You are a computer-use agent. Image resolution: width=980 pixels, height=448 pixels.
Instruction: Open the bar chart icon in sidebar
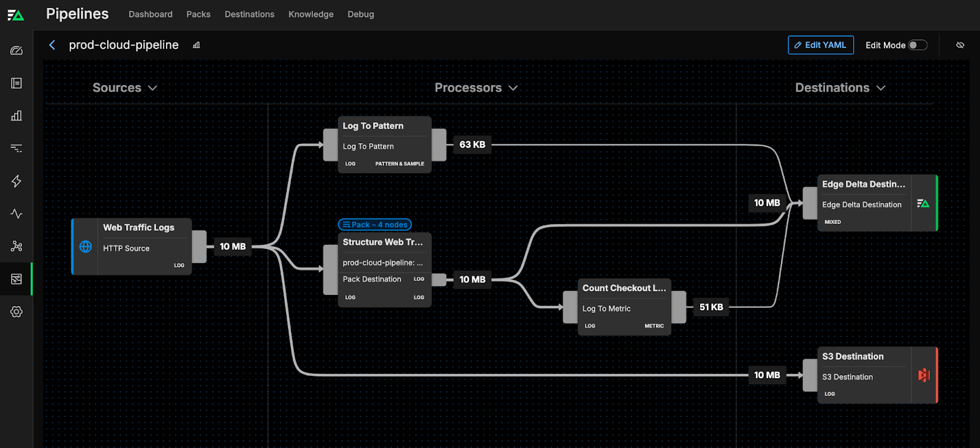click(17, 116)
